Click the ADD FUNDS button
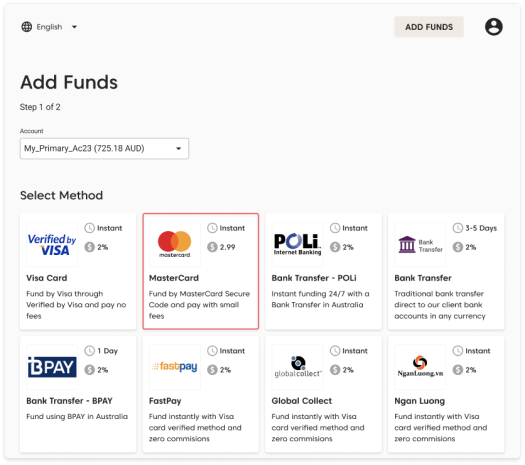Image resolution: width=525 pixels, height=465 pixels. (429, 27)
